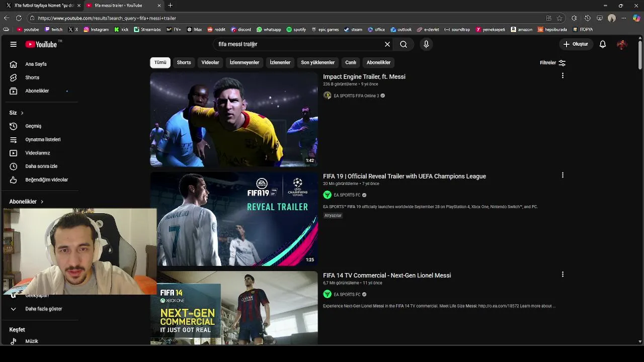This screenshot has width=644, height=362.
Task: Open more options for Impact Engine Trailer
Action: click(x=562, y=76)
